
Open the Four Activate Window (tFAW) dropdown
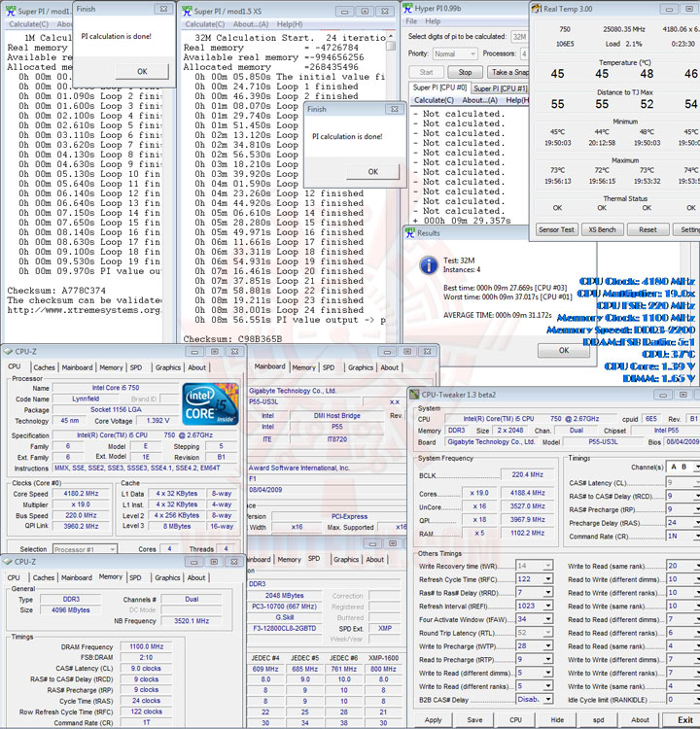tap(548, 619)
